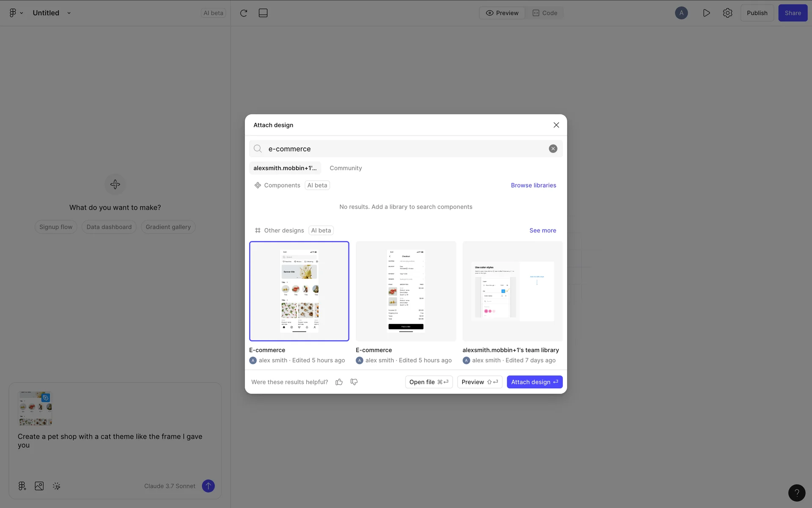Screen dimensions: 812x508
Task: Click the reload preview icon
Action: (x=244, y=13)
